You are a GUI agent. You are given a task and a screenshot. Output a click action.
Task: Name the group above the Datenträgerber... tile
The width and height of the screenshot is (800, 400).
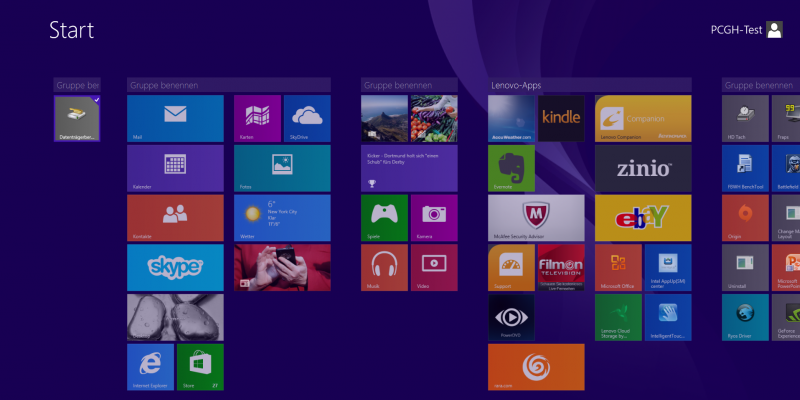click(77, 85)
